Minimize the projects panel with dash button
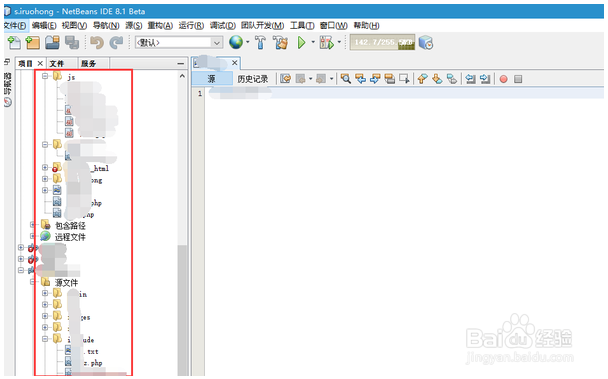Image resolution: width=608 pixels, height=379 pixels. [181, 63]
